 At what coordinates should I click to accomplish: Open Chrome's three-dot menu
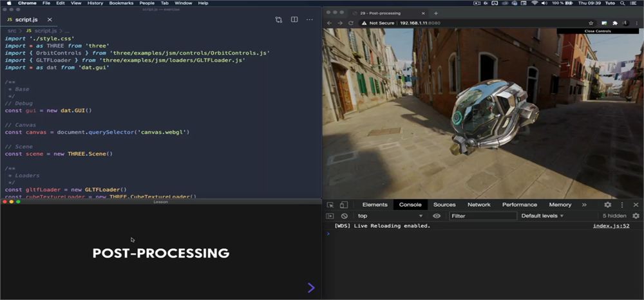point(637,23)
